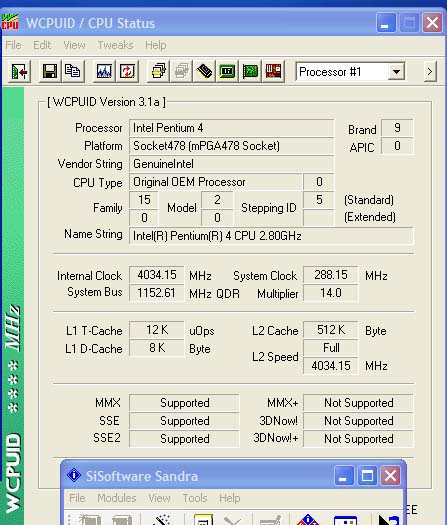This screenshot has height=525, width=447.
Task: Click the Name String field
Action: click(271, 236)
